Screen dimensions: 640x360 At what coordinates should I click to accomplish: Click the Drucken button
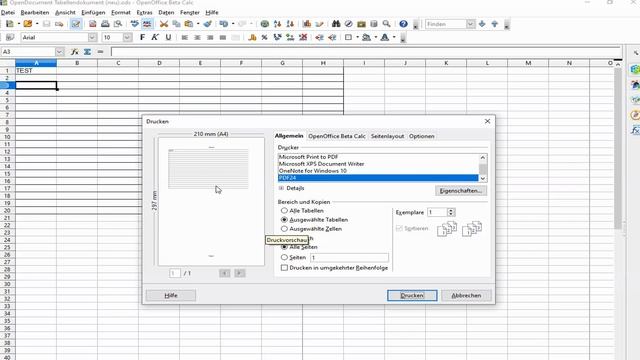[412, 295]
